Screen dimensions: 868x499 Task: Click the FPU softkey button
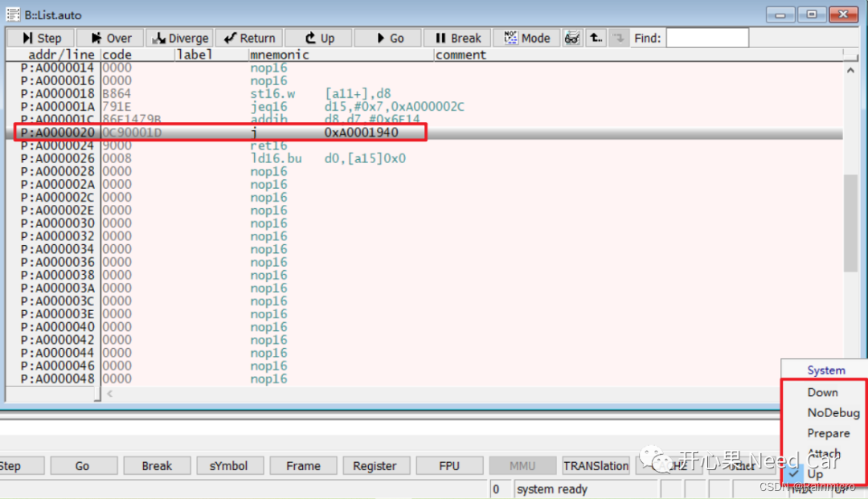tap(449, 466)
